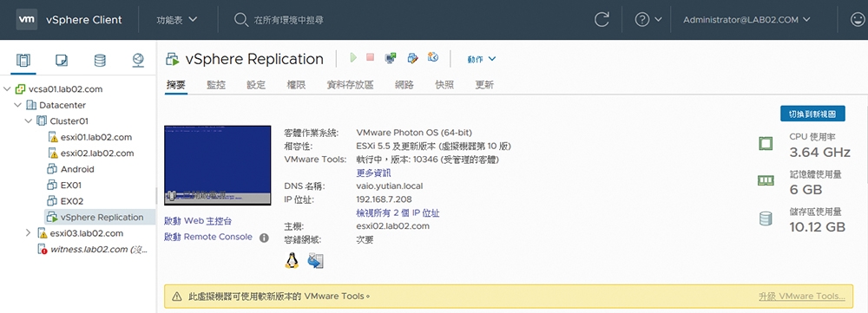Open the VMs and Templates inventory icon
This screenshot has width=868, height=313.
tap(62, 60)
